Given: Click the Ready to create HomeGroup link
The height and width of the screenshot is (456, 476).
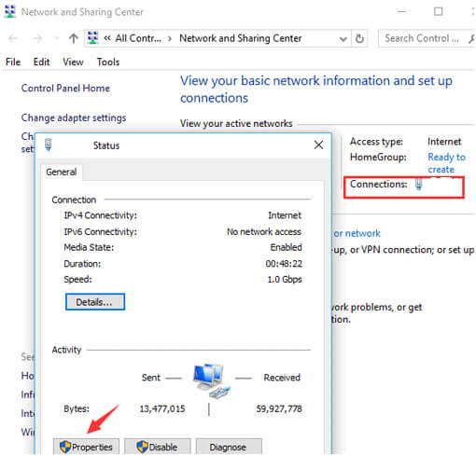Looking at the screenshot, I should [x=446, y=163].
